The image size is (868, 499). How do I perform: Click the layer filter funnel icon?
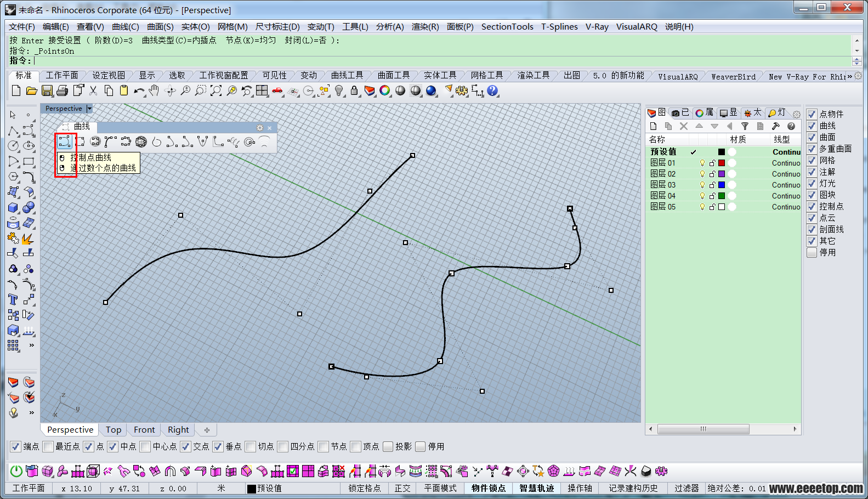pyautogui.click(x=745, y=126)
